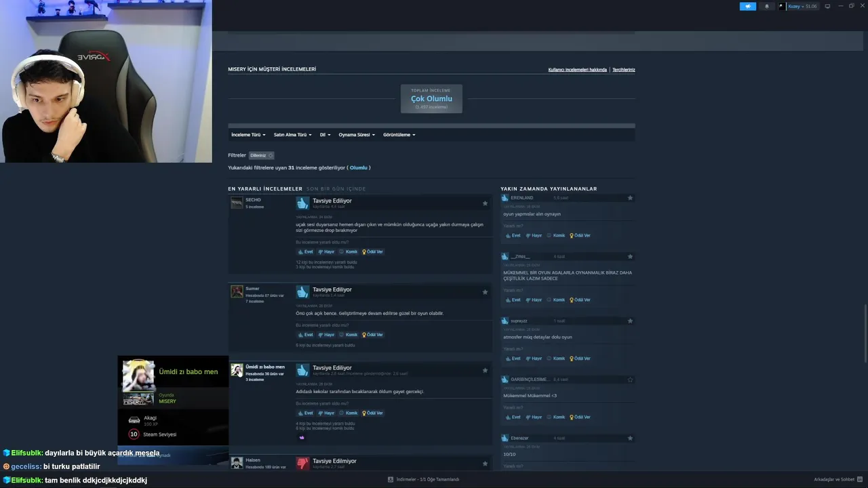This screenshot has height=488, width=868.
Task: Vote Hayır on __Zmss__ review
Action: pos(534,300)
